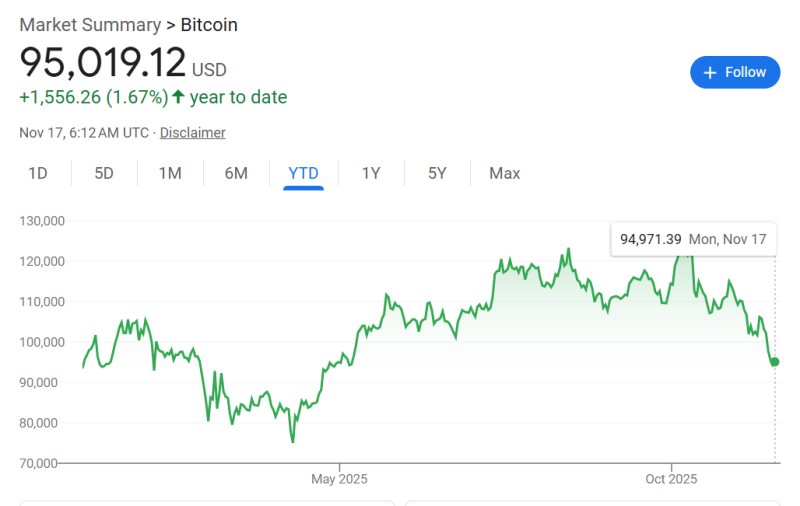
Task: Select the YTD tab
Action: point(303,173)
